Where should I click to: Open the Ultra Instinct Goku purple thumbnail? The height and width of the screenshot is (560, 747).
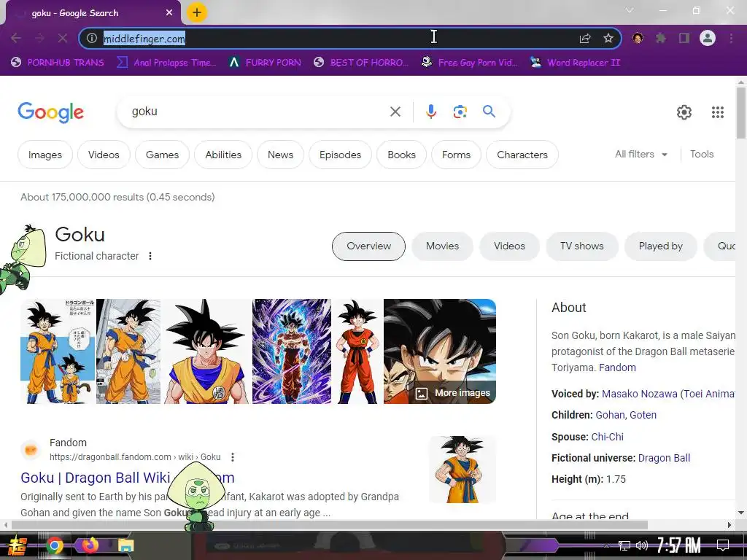coord(292,351)
